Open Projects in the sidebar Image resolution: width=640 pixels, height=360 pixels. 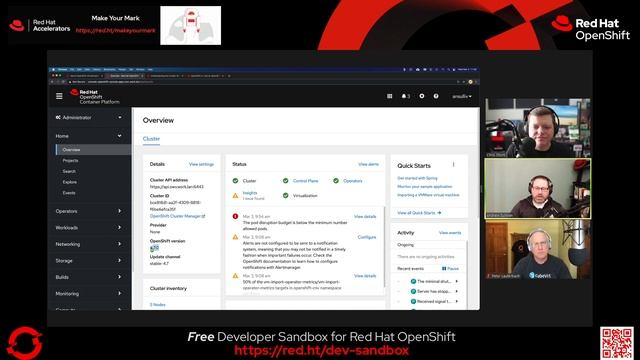70,160
